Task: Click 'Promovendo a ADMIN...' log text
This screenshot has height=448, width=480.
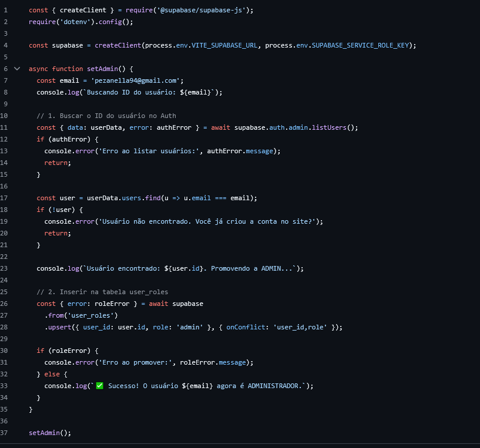Action: coord(251,269)
